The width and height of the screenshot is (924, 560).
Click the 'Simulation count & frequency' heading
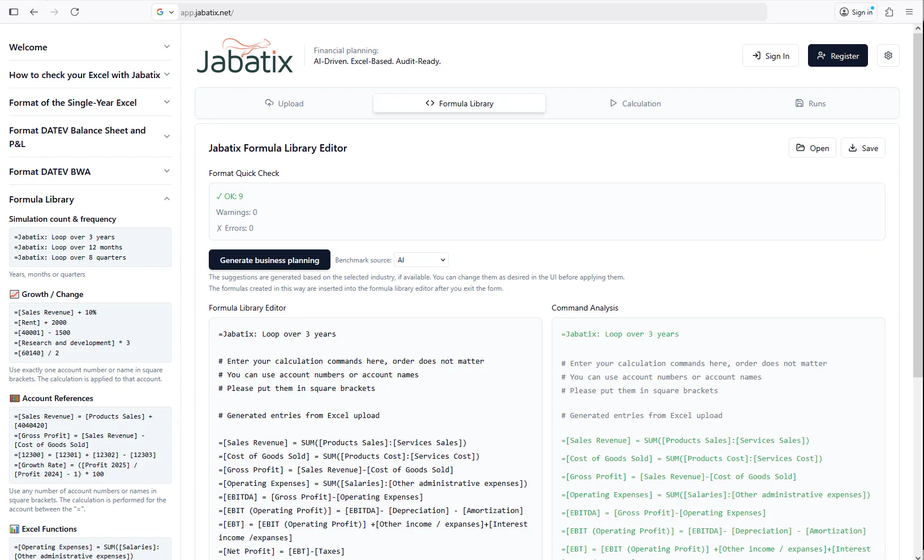pyautogui.click(x=63, y=219)
